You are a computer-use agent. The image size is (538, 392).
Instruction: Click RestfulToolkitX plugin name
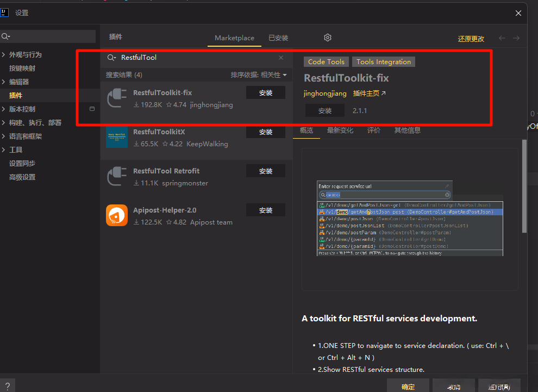[159, 132]
